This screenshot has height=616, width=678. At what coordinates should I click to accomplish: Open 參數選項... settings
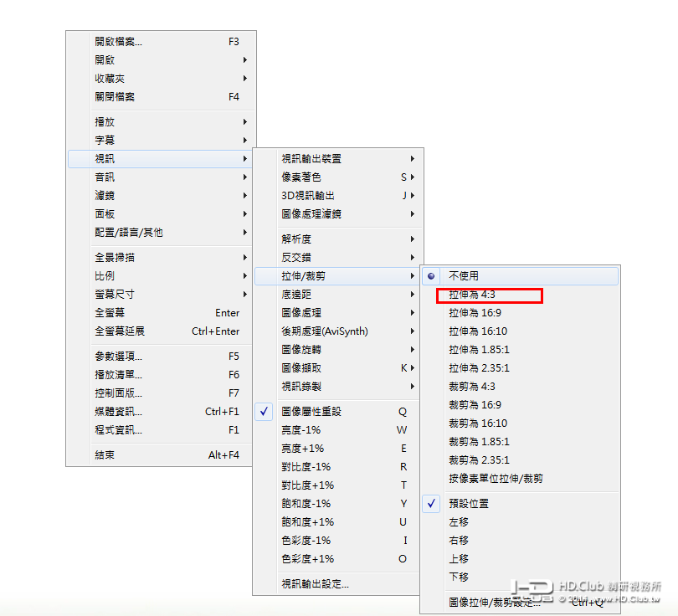[160, 357]
